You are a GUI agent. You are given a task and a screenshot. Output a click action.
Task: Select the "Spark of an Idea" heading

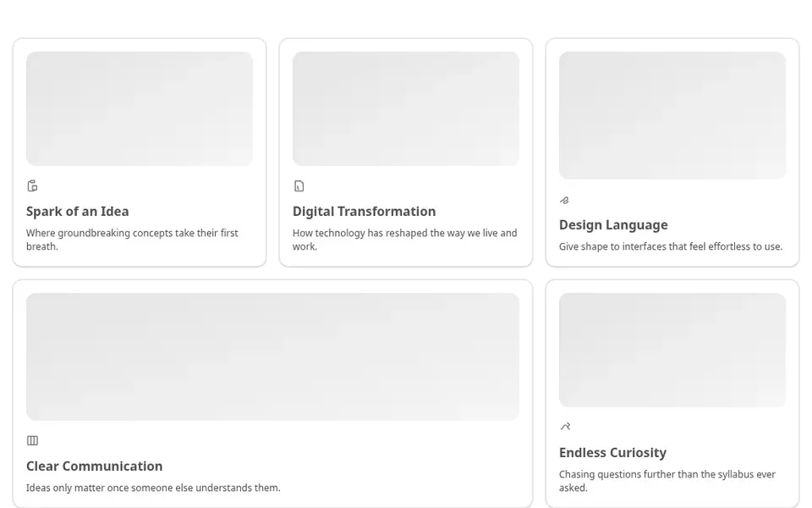78,212
